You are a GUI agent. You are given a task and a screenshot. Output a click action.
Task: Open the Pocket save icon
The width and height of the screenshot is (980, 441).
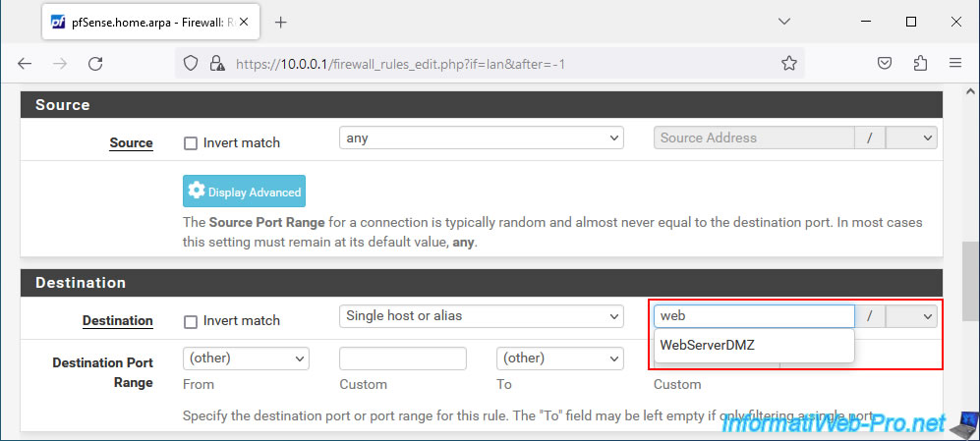point(885,63)
